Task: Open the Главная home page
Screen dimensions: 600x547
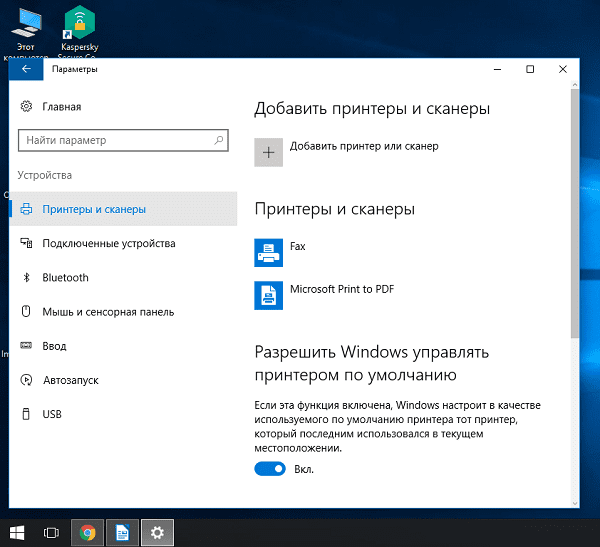Action: click(61, 106)
